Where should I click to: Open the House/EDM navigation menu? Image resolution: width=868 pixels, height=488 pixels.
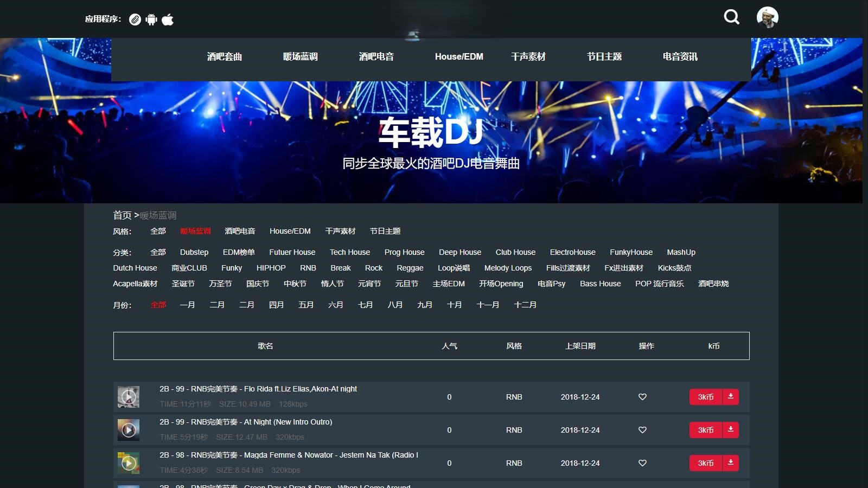458,56
